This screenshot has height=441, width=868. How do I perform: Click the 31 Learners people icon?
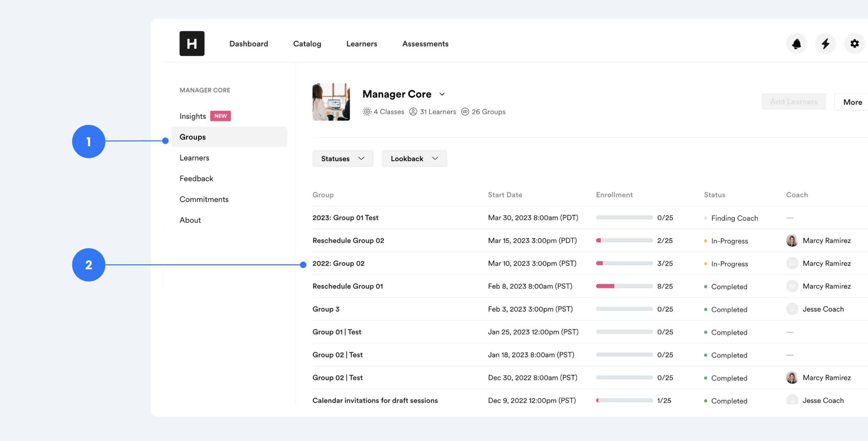coord(413,112)
